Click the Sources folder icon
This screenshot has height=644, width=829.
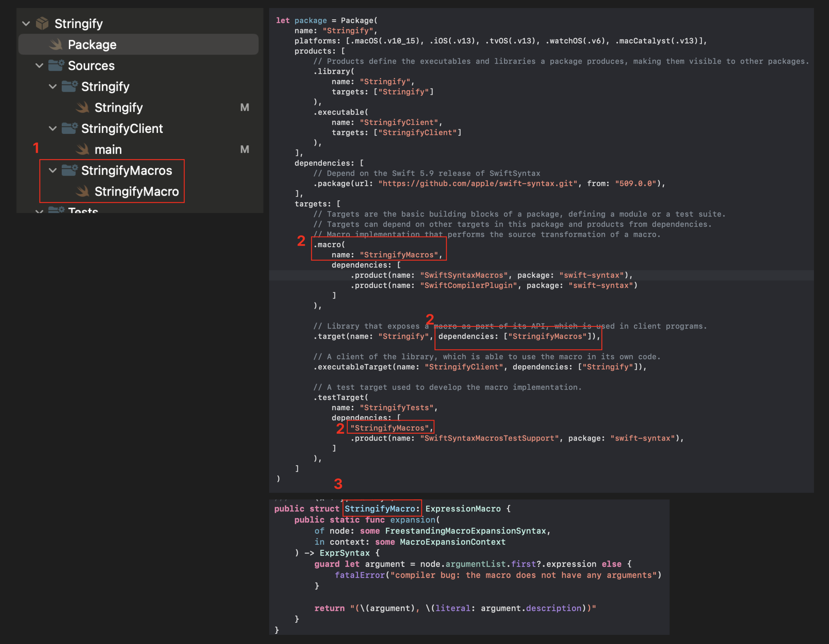click(x=56, y=66)
